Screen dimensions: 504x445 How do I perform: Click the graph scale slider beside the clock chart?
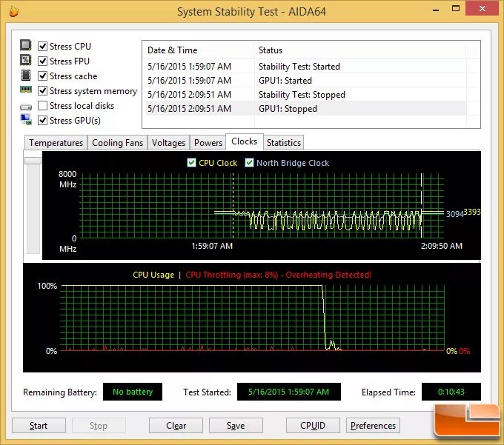33,161
